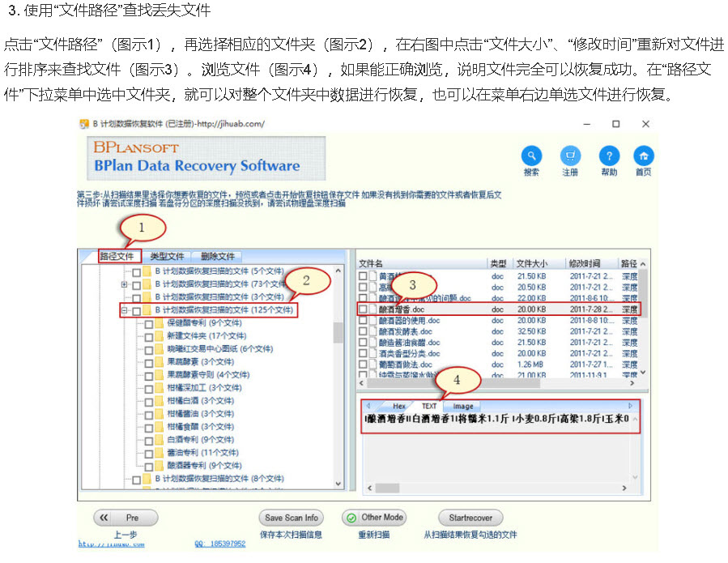Switch to 类型文件 tab
The width and height of the screenshot is (728, 563).
click(x=167, y=257)
